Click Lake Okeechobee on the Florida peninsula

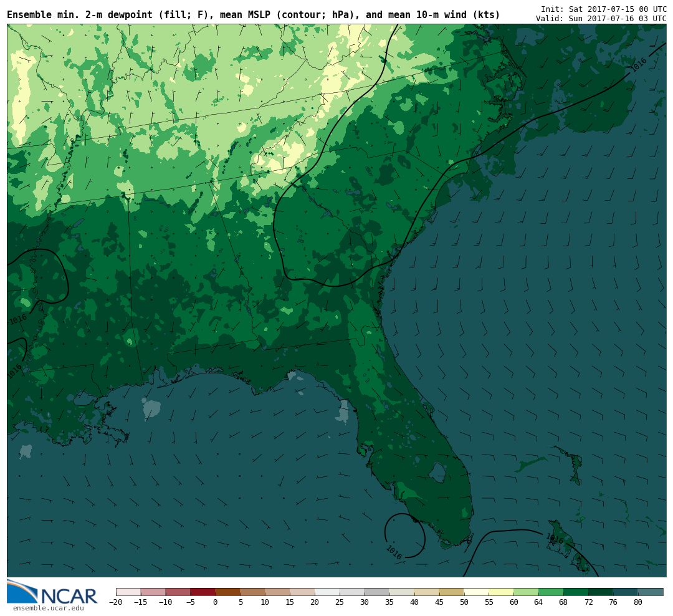click(x=437, y=473)
